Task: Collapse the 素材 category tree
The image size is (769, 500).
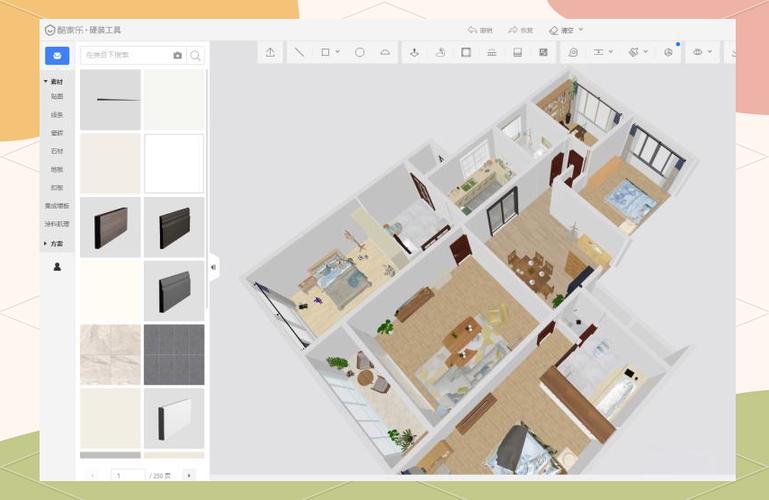Action: (x=46, y=81)
